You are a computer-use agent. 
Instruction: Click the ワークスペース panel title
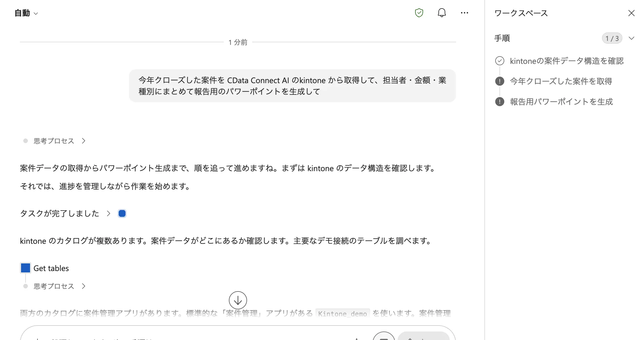pyautogui.click(x=521, y=13)
